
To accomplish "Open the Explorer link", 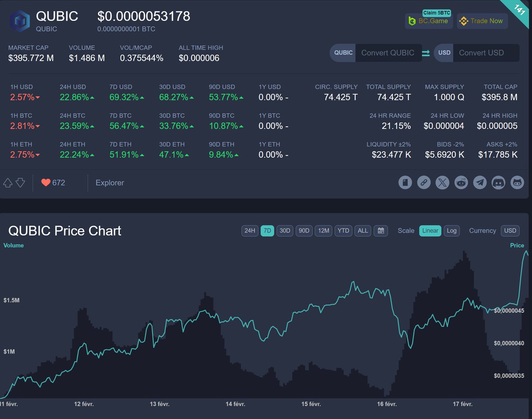I will coord(110,182).
